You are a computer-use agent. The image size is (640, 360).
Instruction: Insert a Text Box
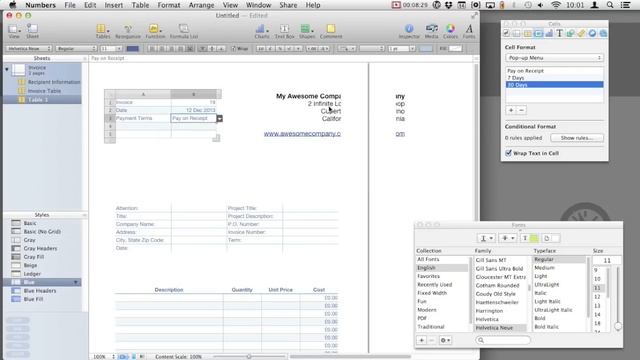(x=284, y=31)
